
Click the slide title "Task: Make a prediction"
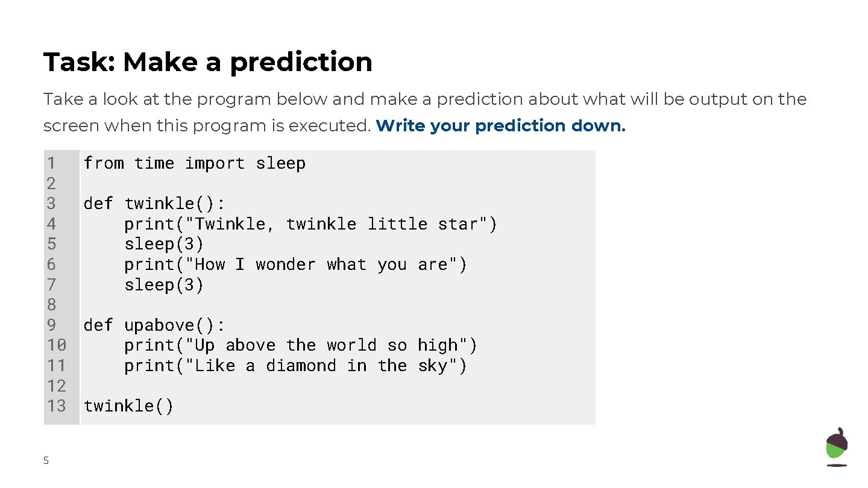pos(208,62)
